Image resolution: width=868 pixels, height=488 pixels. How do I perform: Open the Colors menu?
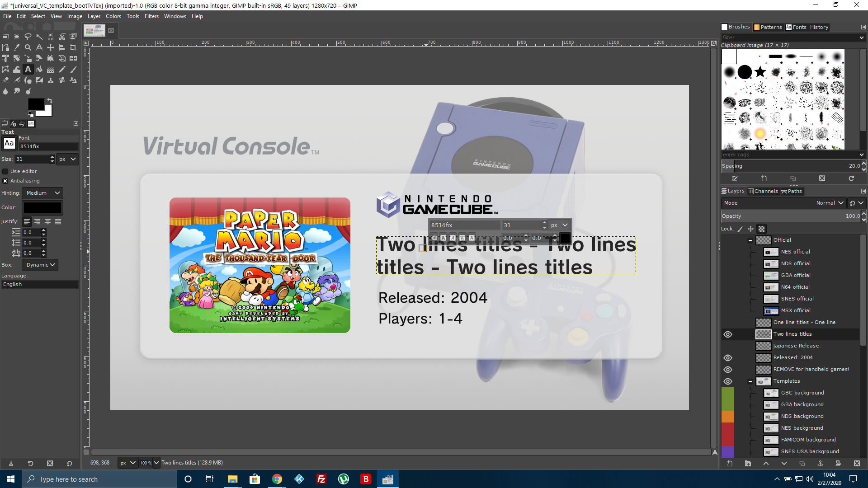pos(113,16)
